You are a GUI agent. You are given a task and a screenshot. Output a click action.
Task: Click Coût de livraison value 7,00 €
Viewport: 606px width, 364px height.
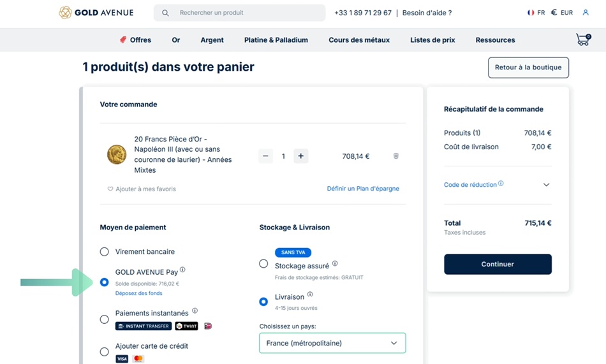(541, 147)
